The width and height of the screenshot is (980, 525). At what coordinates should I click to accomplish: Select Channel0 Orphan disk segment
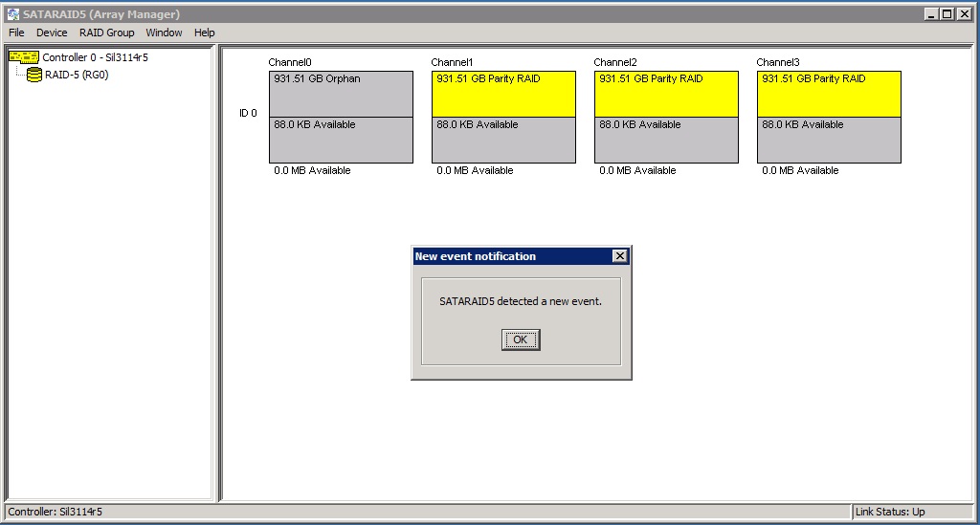[x=342, y=95]
